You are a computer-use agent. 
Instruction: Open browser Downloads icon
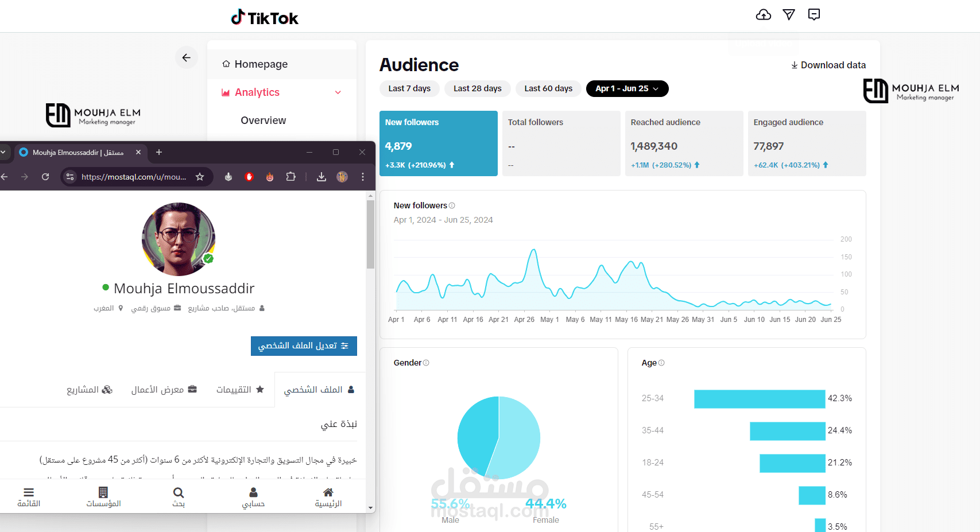coord(321,177)
